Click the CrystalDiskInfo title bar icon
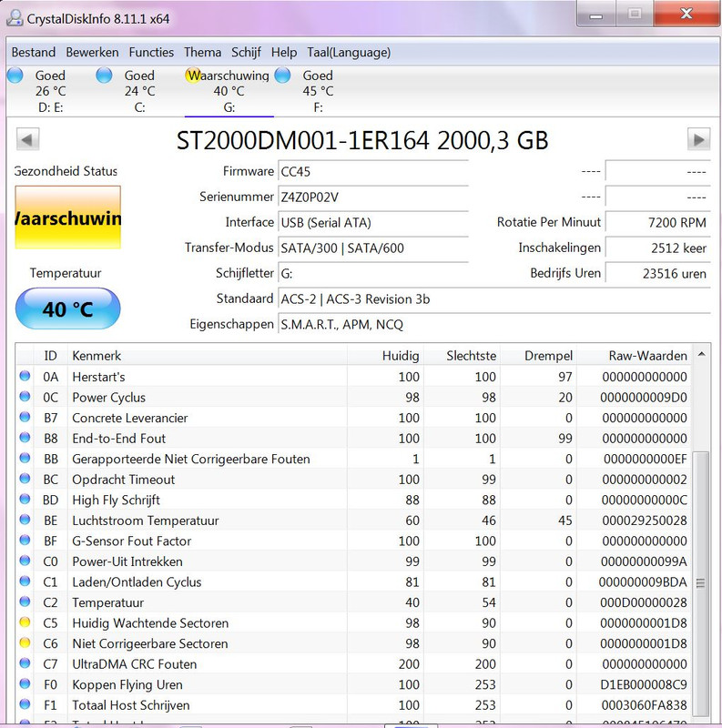 (x=15, y=18)
